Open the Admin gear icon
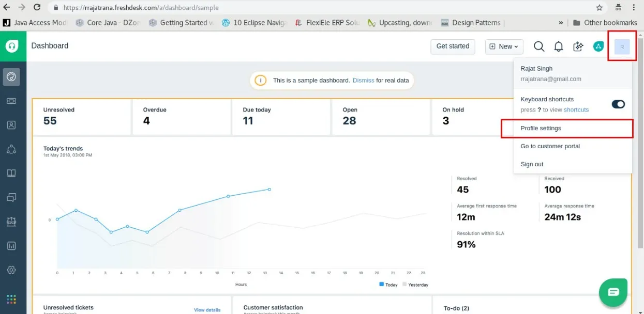Viewport: 644px width, 314px height. (11, 270)
